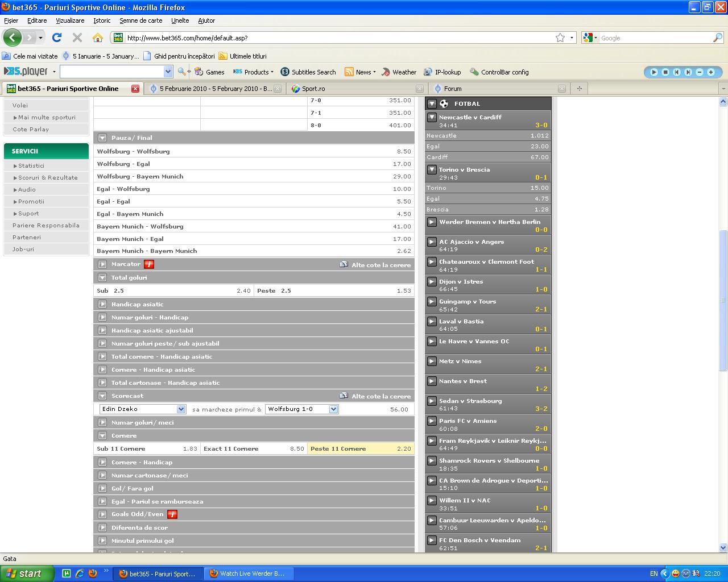Collapse the Pauza/ Final section

point(102,138)
